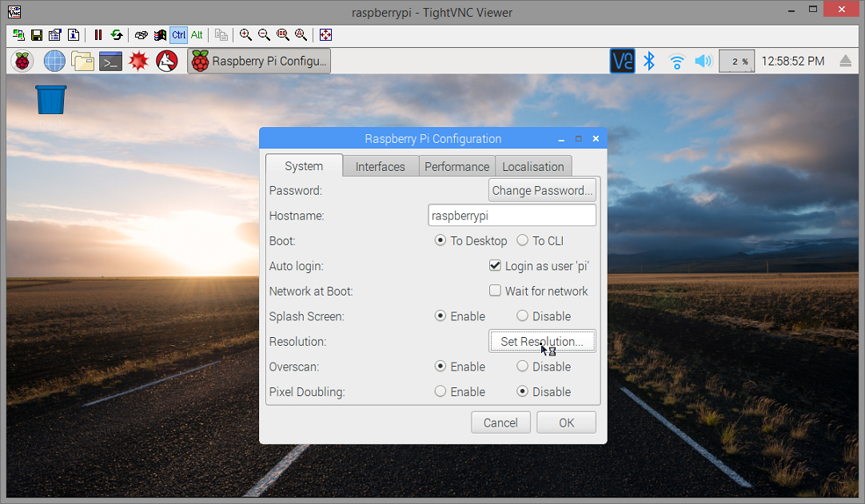Click the Set Resolution button
This screenshot has width=865, height=504.
click(542, 341)
